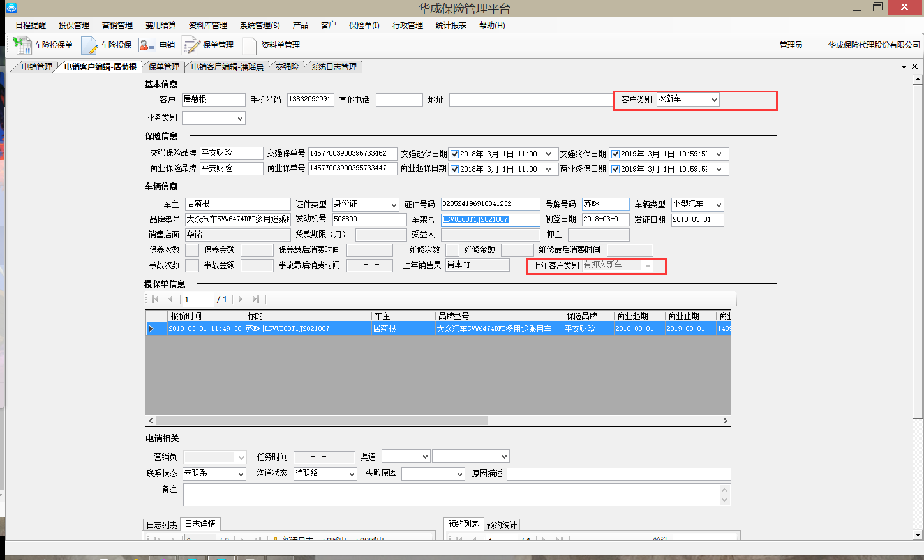Image resolution: width=924 pixels, height=560 pixels.
Task: Open the 证件类型 dropdown
Action: point(394,205)
